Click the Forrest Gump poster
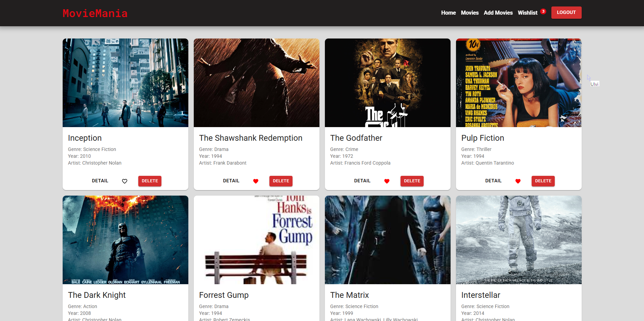 (256, 240)
